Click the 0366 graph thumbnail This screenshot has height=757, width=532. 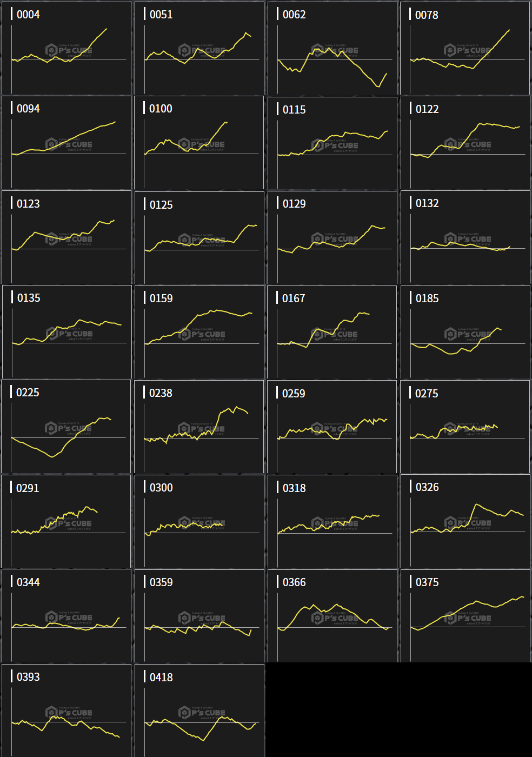(x=332, y=616)
